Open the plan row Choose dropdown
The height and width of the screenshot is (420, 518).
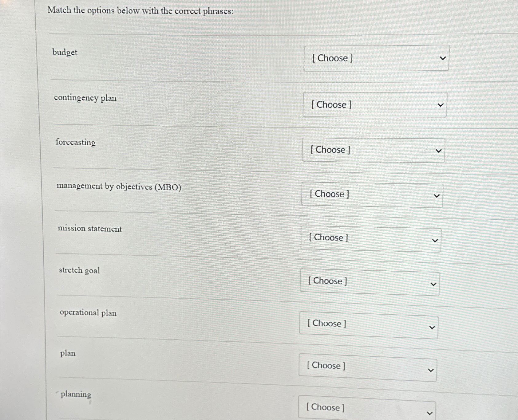[367, 367]
